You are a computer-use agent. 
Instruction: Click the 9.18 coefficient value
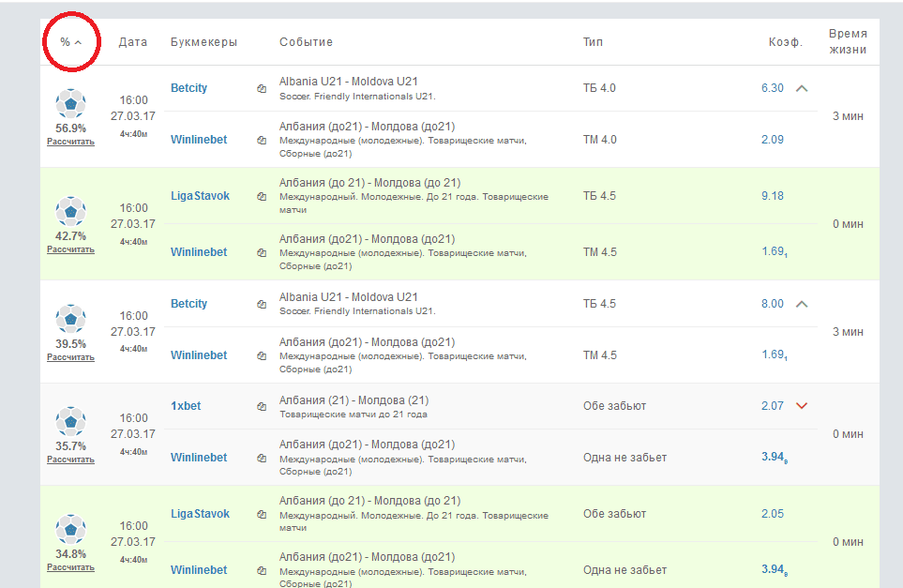772,196
